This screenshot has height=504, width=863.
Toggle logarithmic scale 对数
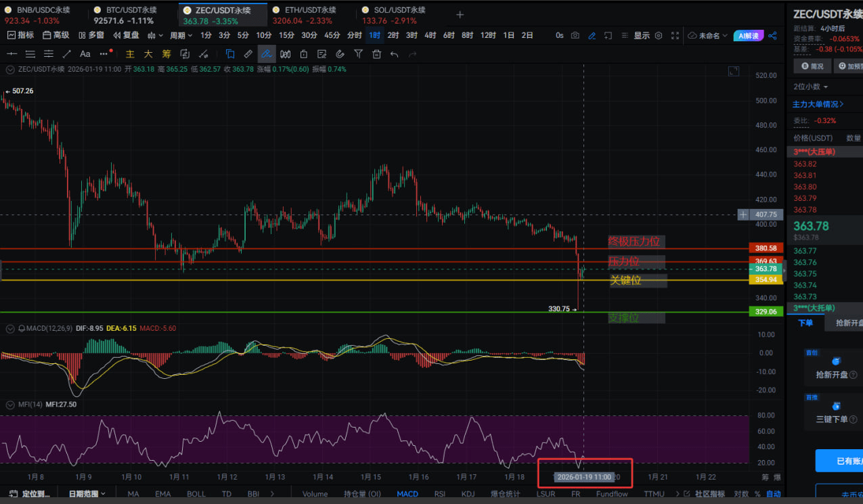741,494
